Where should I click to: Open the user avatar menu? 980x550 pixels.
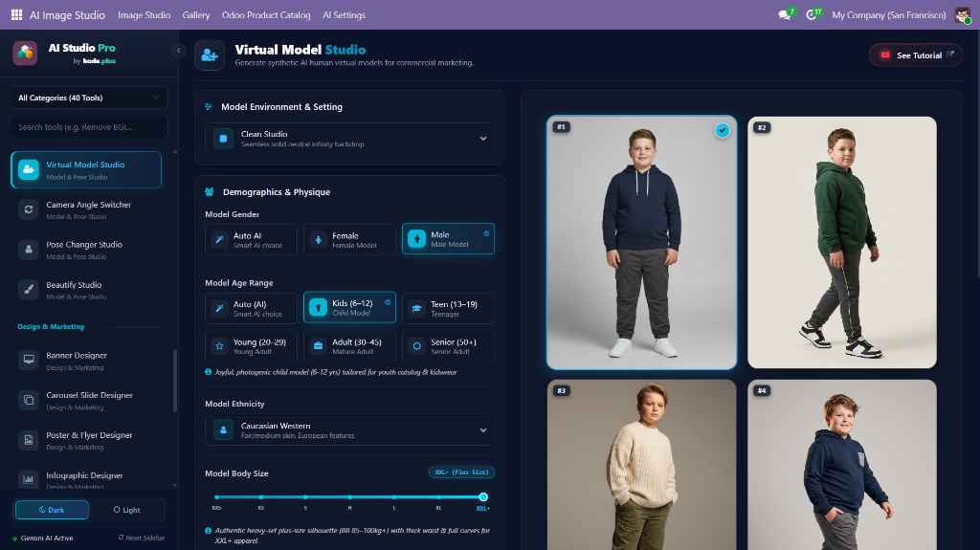(963, 14)
